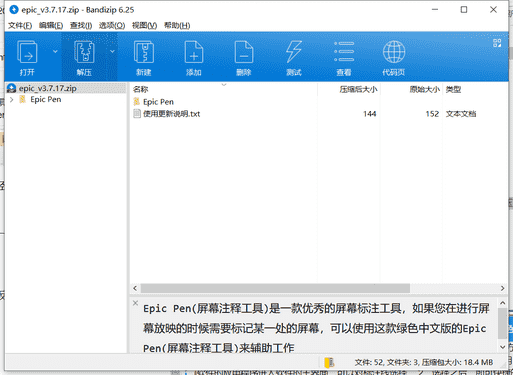Click the New archive (新建) icon
This screenshot has height=375, width=513.
[144, 52]
